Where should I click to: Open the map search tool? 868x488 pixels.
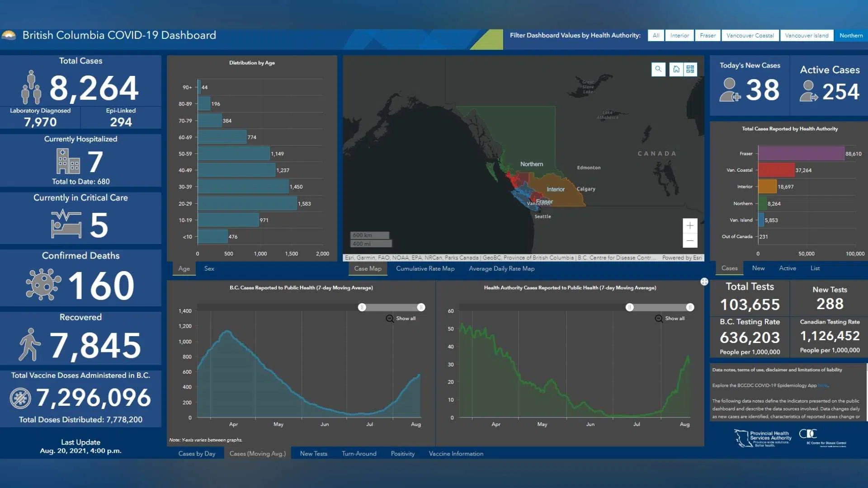tap(658, 69)
